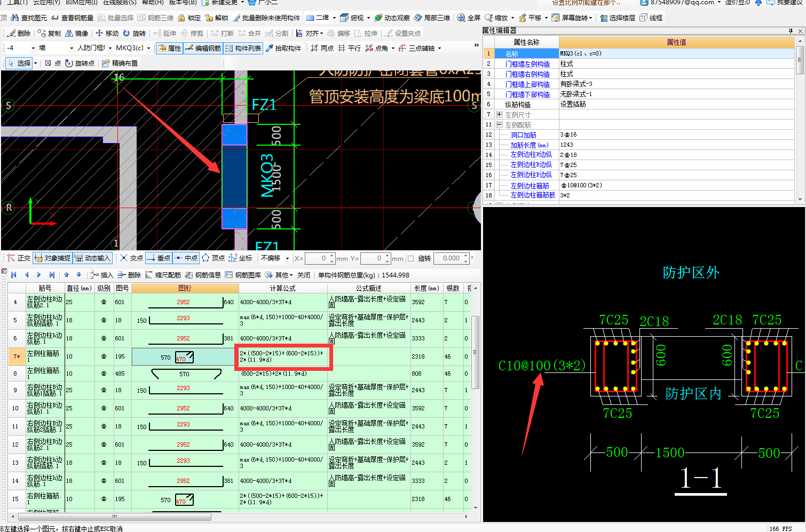Collapse the 左侧配筋 property group

point(499,125)
